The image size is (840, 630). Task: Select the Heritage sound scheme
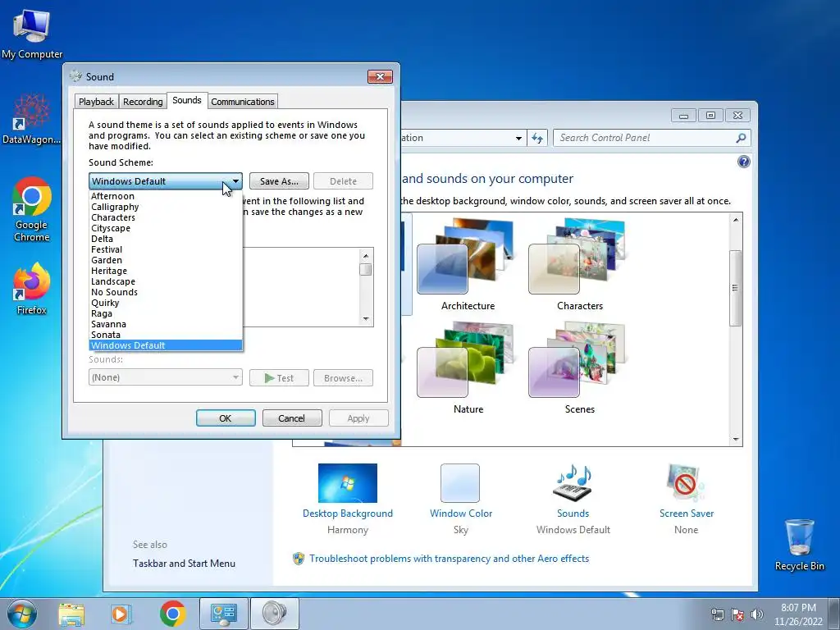click(x=166, y=271)
